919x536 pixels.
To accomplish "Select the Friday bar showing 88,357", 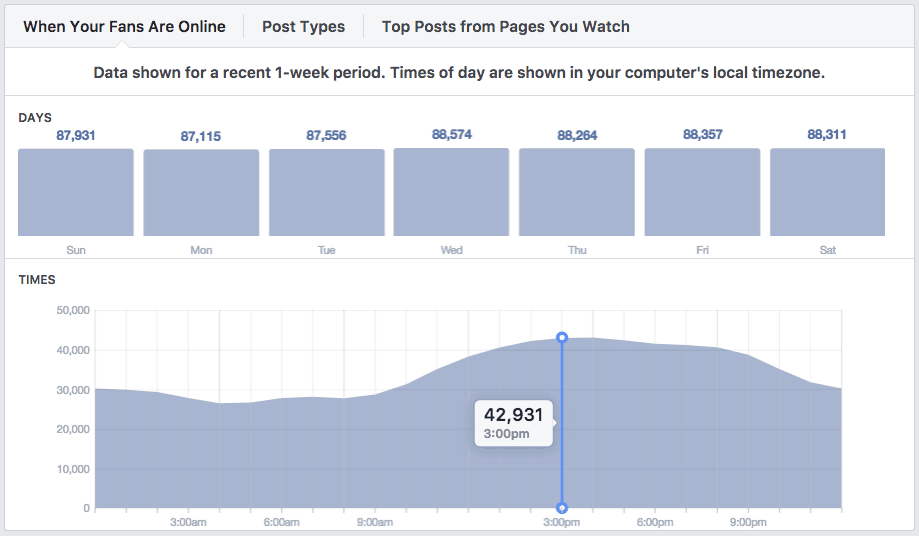I will point(702,192).
